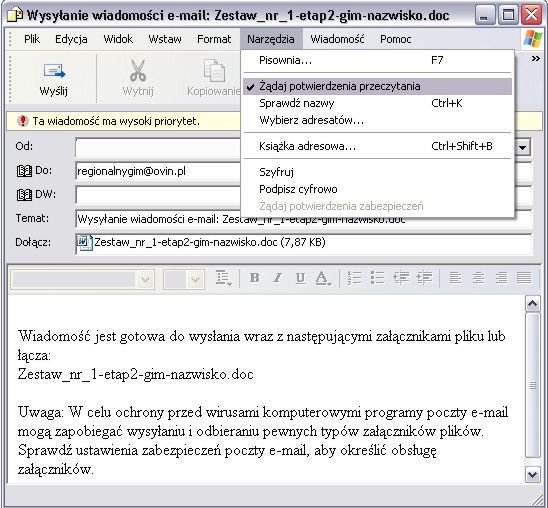The image size is (548, 508).
Task: Choose Pisownia... spell check
Action: click(377, 60)
